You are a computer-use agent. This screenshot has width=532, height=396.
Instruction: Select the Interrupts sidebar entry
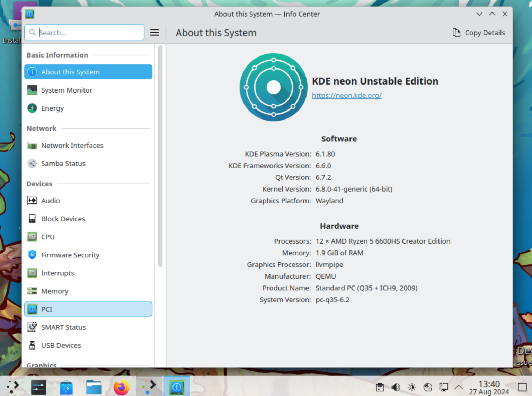[57, 273]
